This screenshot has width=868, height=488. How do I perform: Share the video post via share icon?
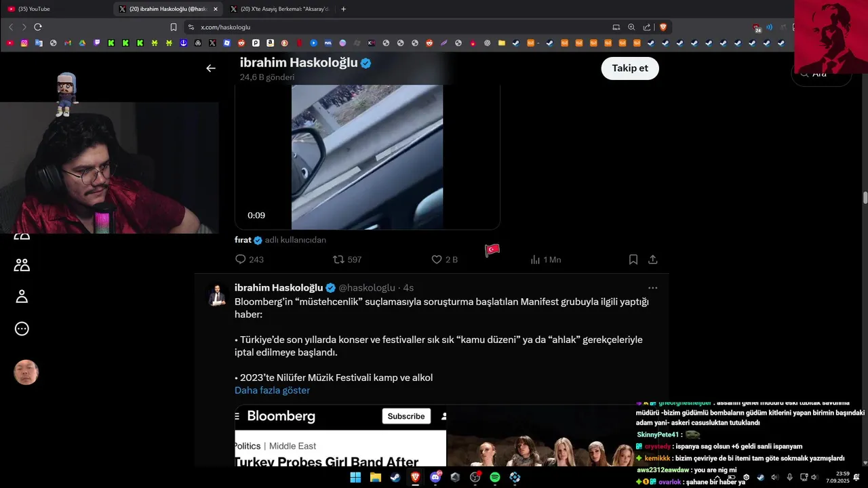click(653, 260)
